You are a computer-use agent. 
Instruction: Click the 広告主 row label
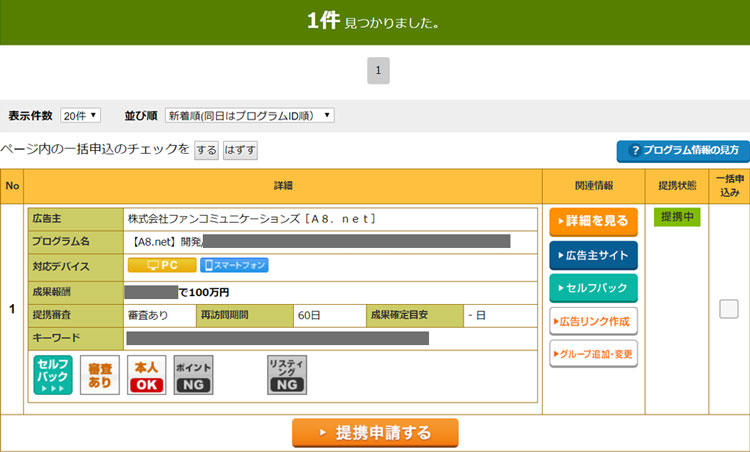pyautogui.click(x=76, y=219)
